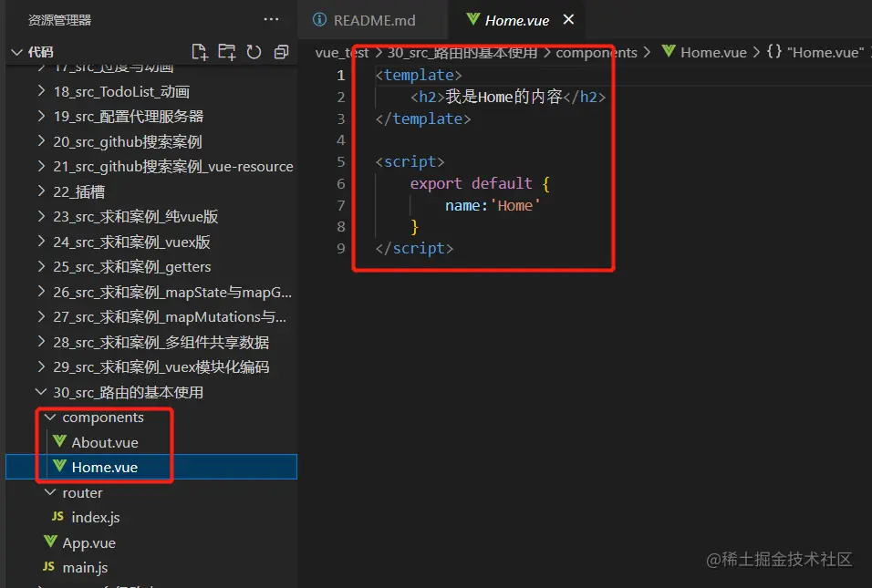The height and width of the screenshot is (588, 872).
Task: Place cursor on name:'Home' line
Action: coord(493,206)
